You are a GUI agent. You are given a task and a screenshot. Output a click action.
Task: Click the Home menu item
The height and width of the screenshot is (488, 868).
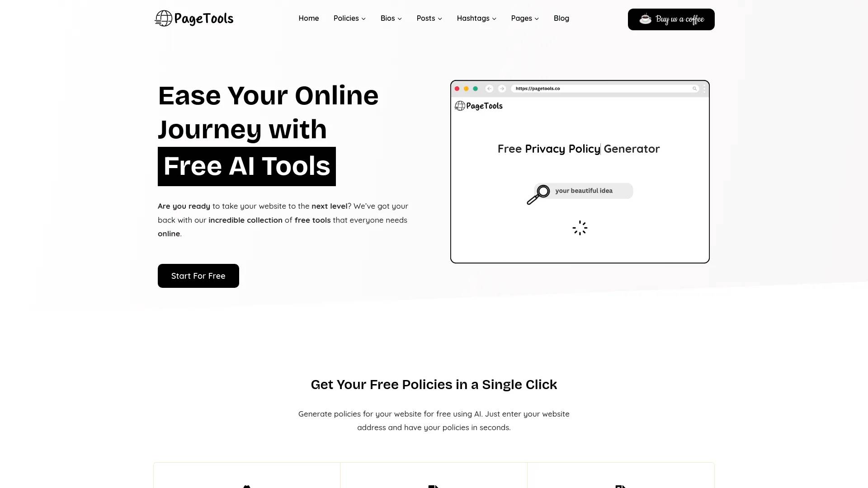pos(308,18)
